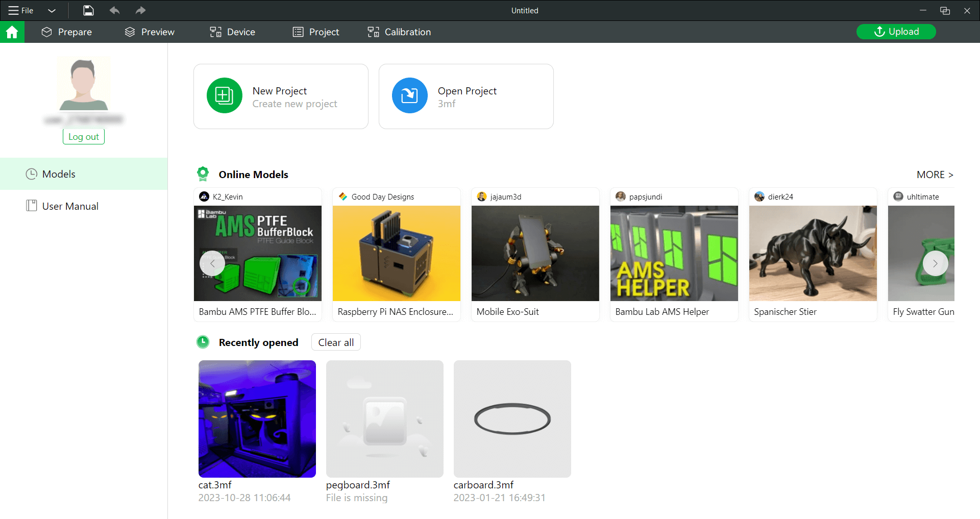Click the Recently opened clock icon
Image resolution: width=980 pixels, height=519 pixels.
click(x=203, y=342)
